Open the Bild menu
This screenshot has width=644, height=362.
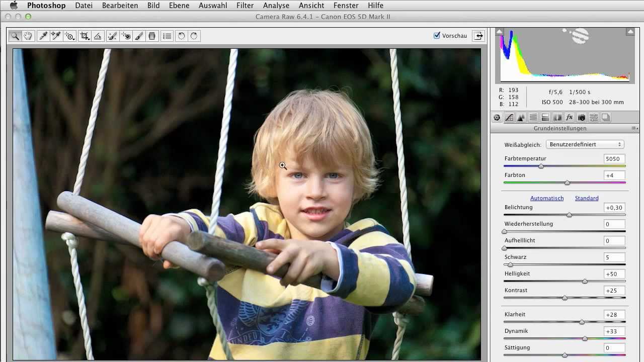[x=153, y=6]
